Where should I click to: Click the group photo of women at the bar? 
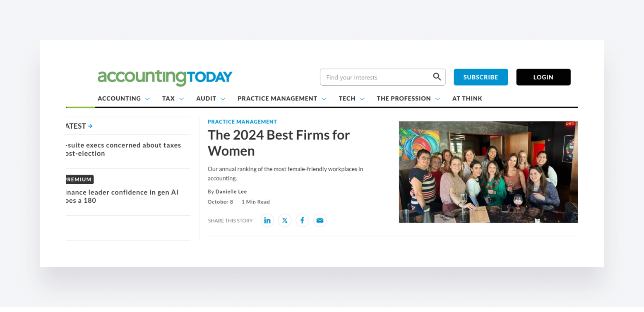(x=488, y=172)
